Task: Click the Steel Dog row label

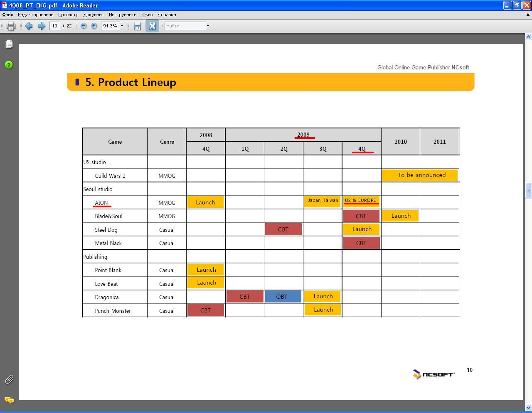Action: 106,230
